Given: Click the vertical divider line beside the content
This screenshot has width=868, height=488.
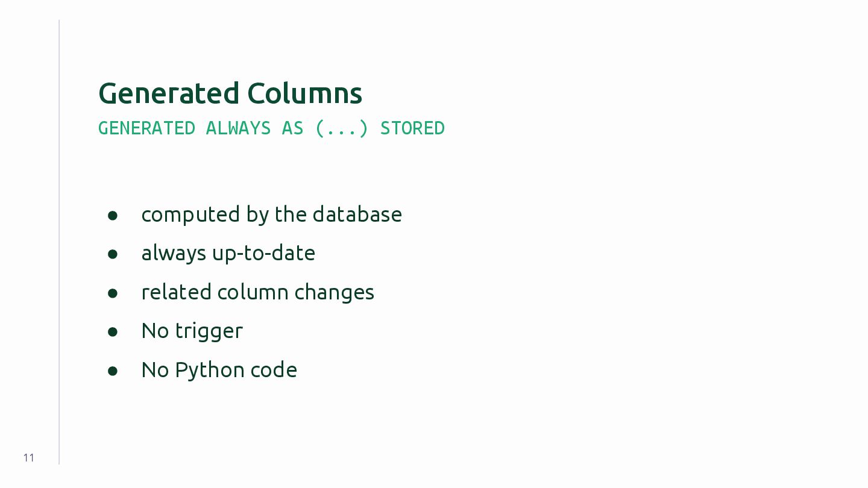Looking at the screenshot, I should [x=59, y=242].
